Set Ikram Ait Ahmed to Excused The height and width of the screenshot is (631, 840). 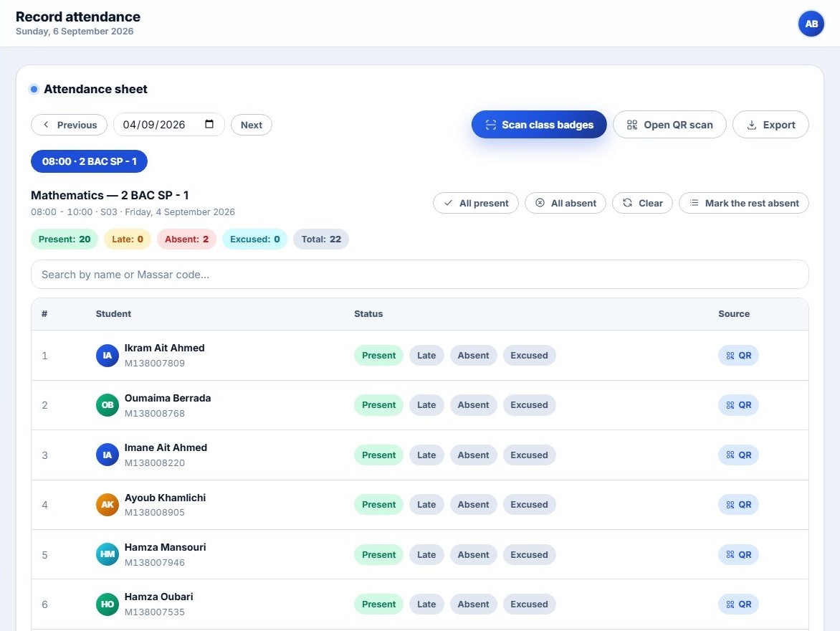pyautogui.click(x=529, y=356)
